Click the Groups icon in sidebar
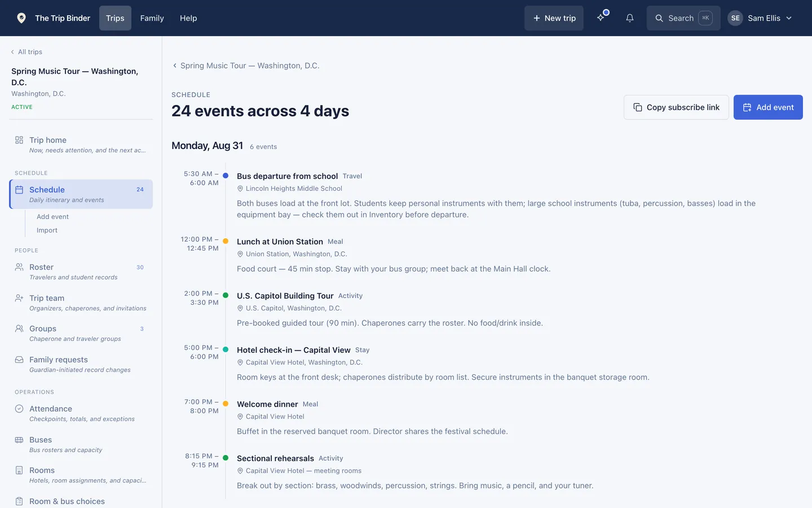This screenshot has width=812, height=508. click(x=19, y=329)
